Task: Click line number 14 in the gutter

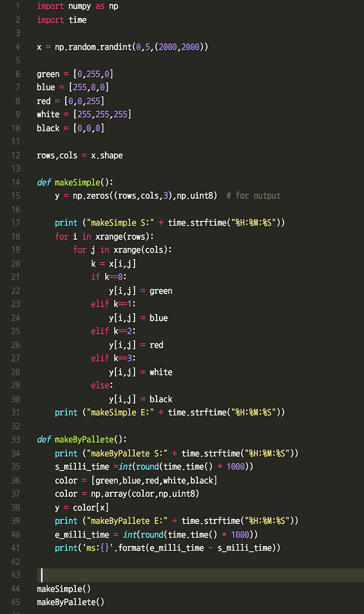Action: coord(16,182)
